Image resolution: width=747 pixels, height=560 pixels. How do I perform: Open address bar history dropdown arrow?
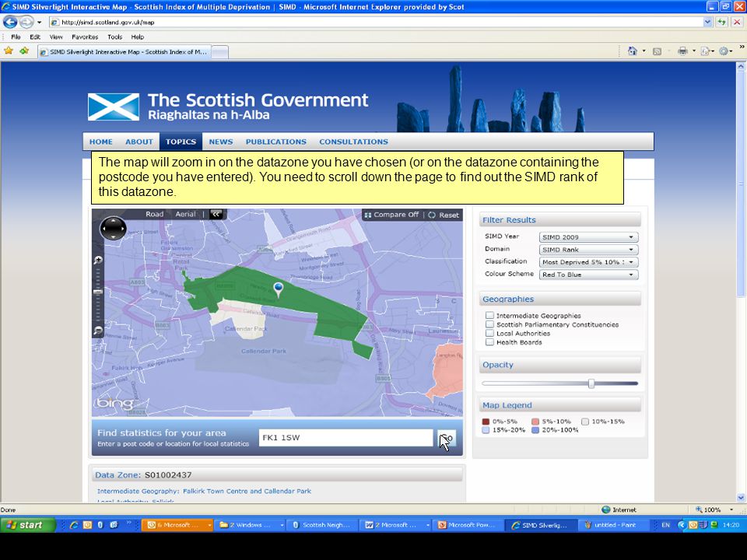pos(707,22)
